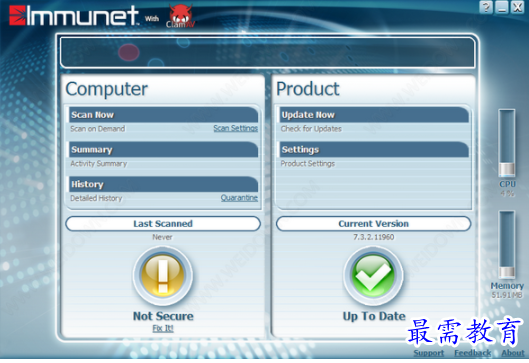Click the ClamAV mascot icon
The width and height of the screenshot is (529, 363).
pyautogui.click(x=181, y=16)
